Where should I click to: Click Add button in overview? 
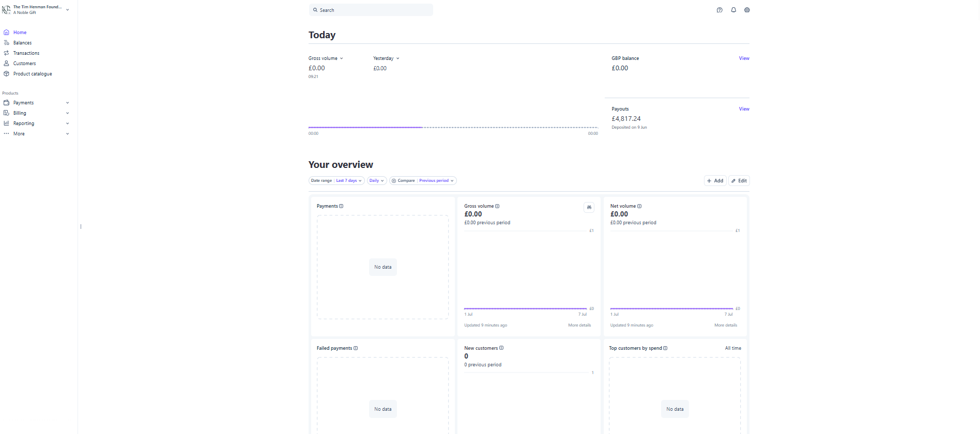tap(715, 181)
